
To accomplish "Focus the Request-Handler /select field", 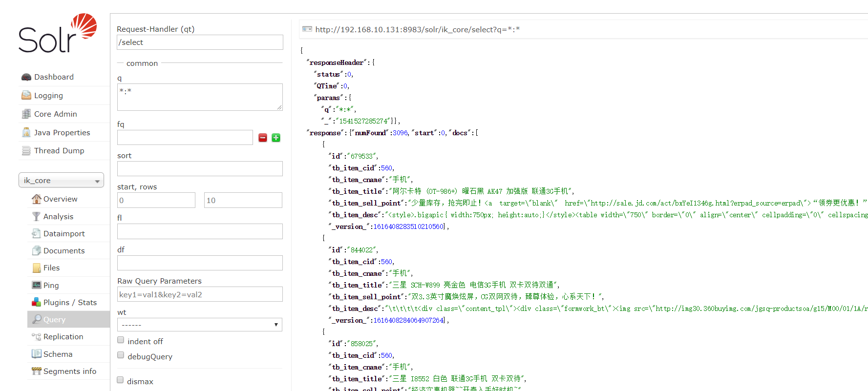I will (200, 42).
